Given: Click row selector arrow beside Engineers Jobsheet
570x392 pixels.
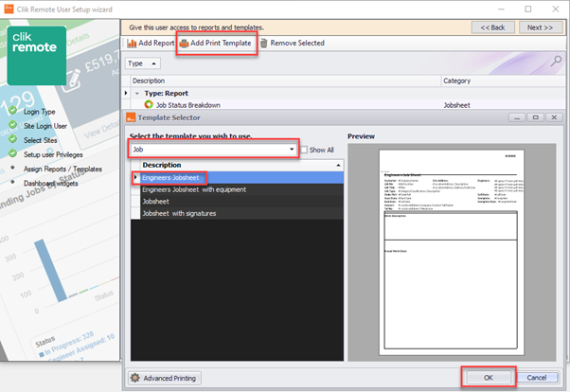Looking at the screenshot, I should click(x=135, y=177).
